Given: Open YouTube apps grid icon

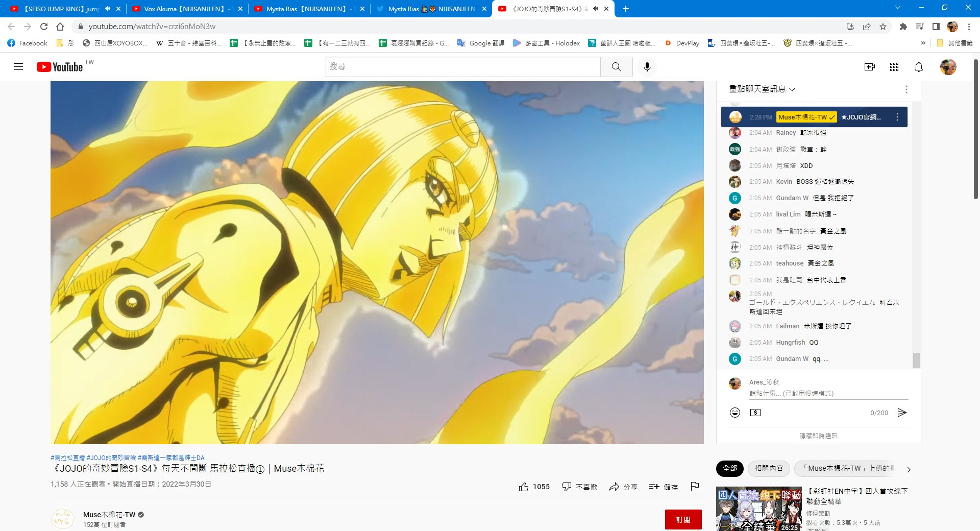Looking at the screenshot, I should (894, 67).
